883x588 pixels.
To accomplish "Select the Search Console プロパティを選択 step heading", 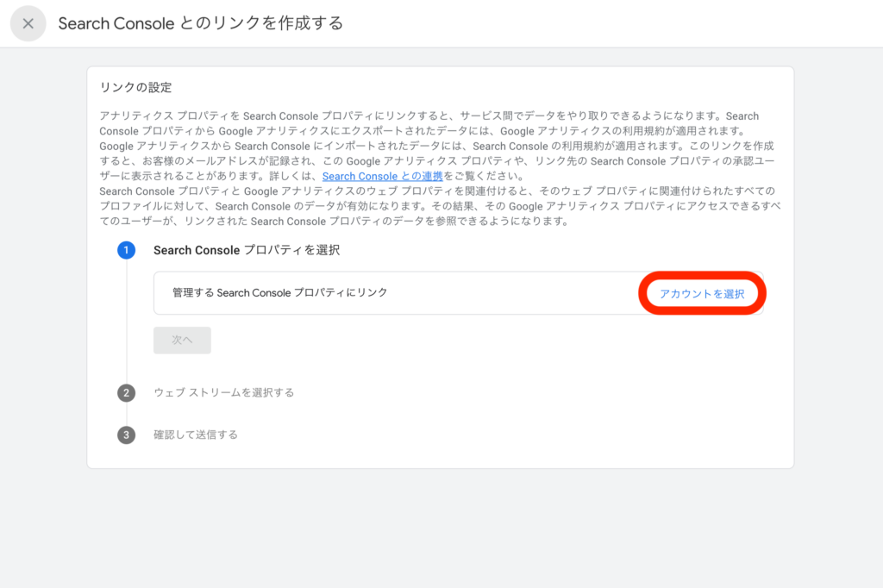I will click(x=247, y=250).
